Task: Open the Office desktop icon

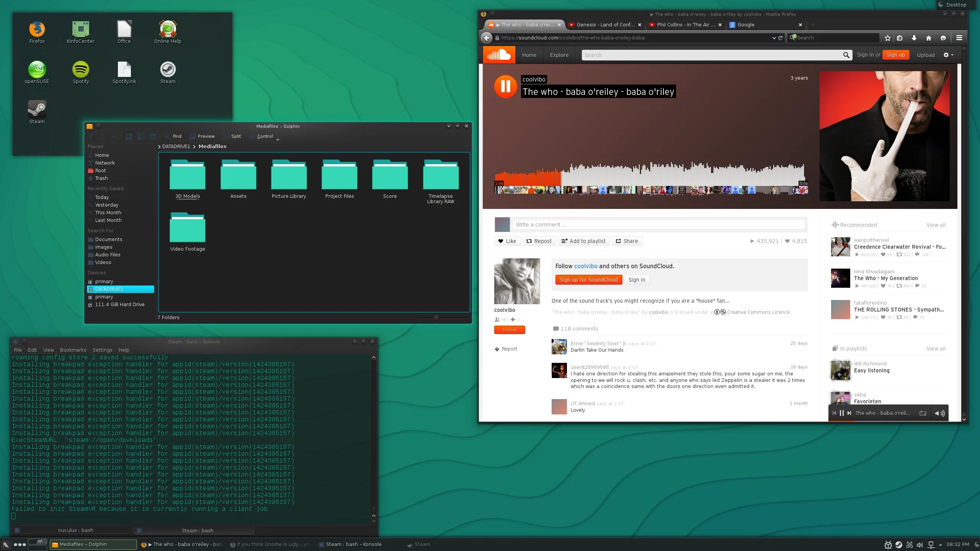Action: [124, 32]
